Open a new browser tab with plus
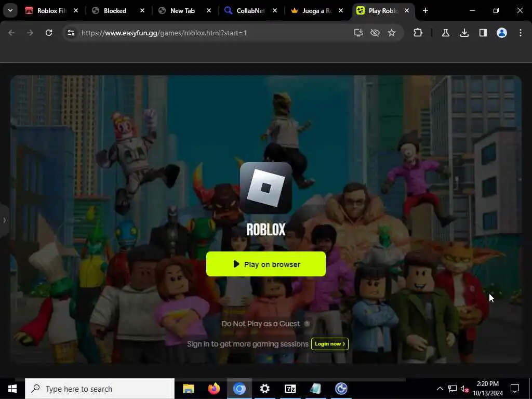The image size is (532, 399). 425,10
